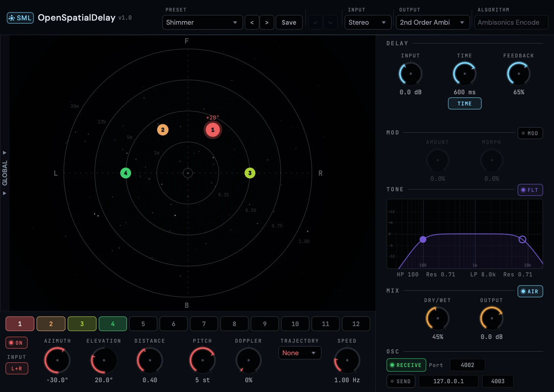The width and height of the screenshot is (554, 392).
Task: Click the undo arrow icon
Action: [316, 22]
